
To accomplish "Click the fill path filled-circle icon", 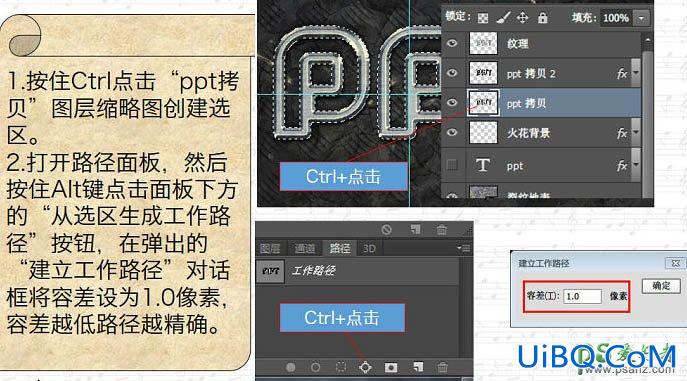I will pos(290,367).
